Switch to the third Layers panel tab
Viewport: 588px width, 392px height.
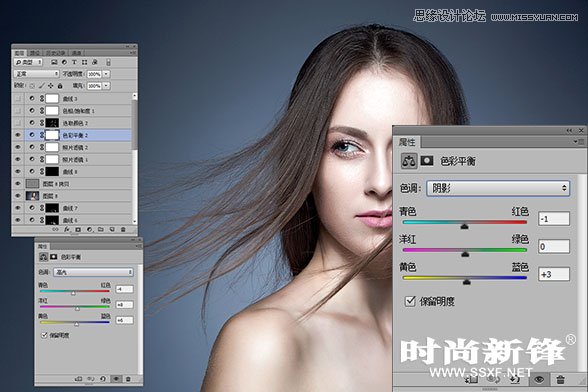click(56, 53)
